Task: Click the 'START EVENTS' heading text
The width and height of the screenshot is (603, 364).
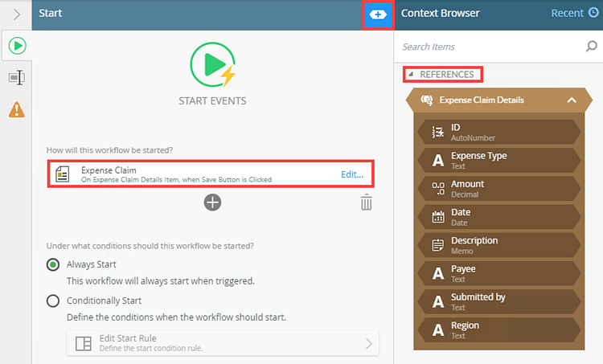Action: click(212, 100)
